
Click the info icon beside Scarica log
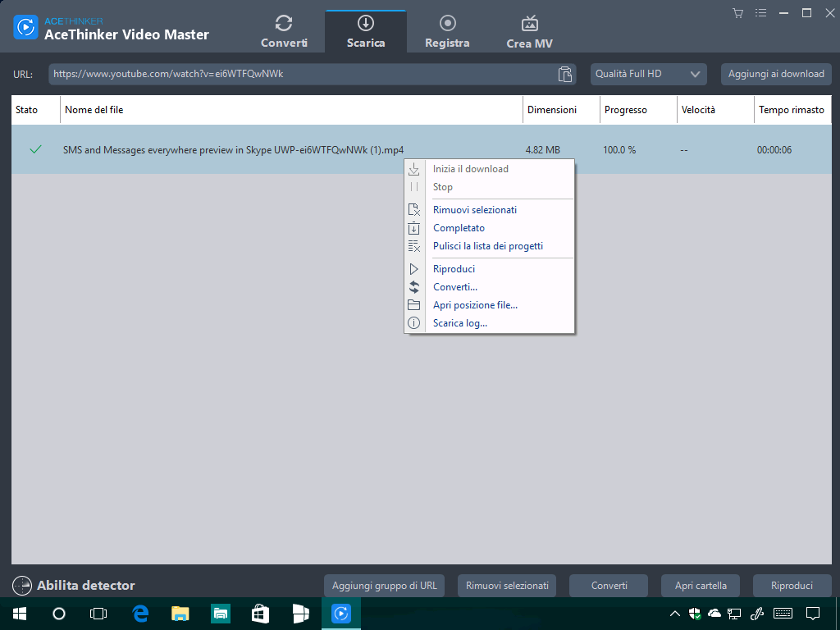coord(414,323)
